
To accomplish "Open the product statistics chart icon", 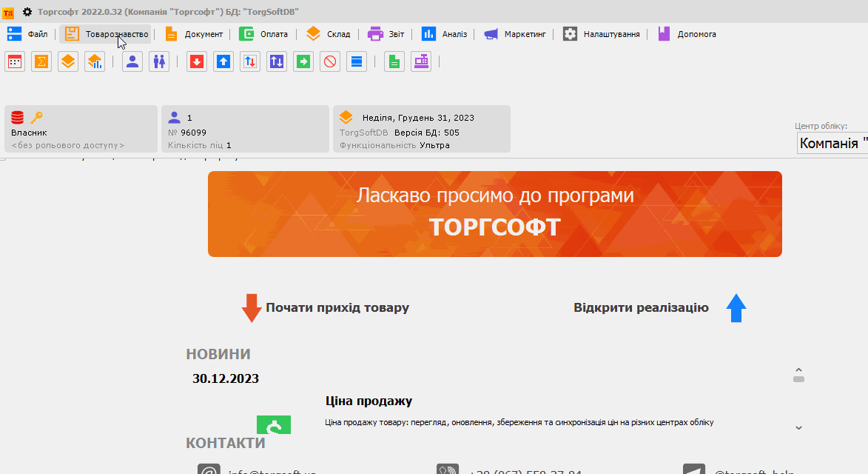I will (x=95, y=61).
